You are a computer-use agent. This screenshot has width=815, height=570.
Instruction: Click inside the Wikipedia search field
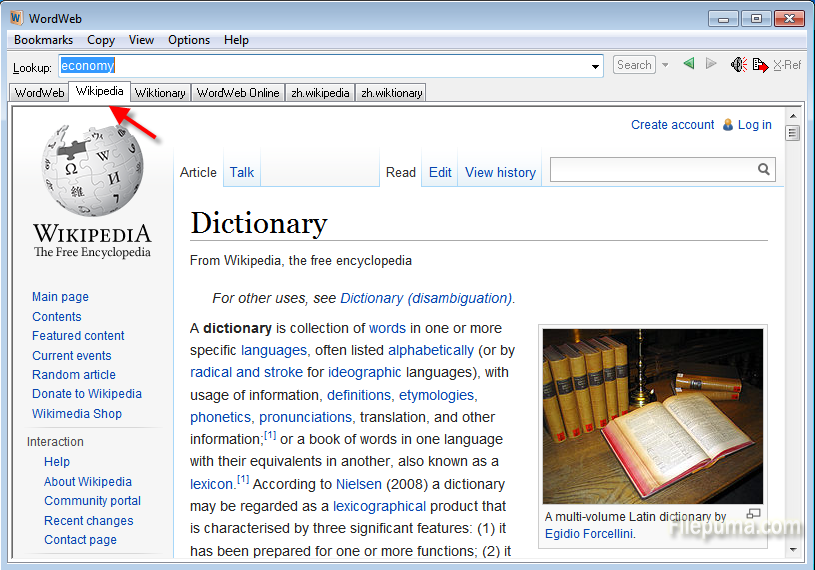coord(652,170)
